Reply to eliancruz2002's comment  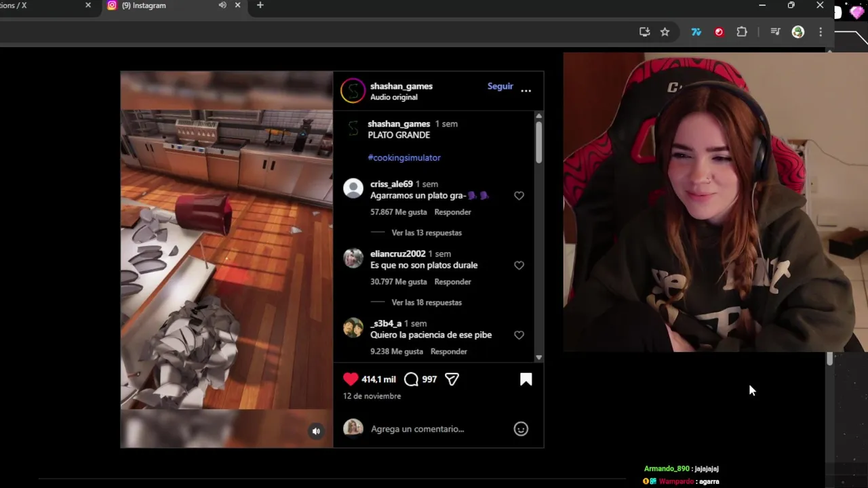(452, 282)
